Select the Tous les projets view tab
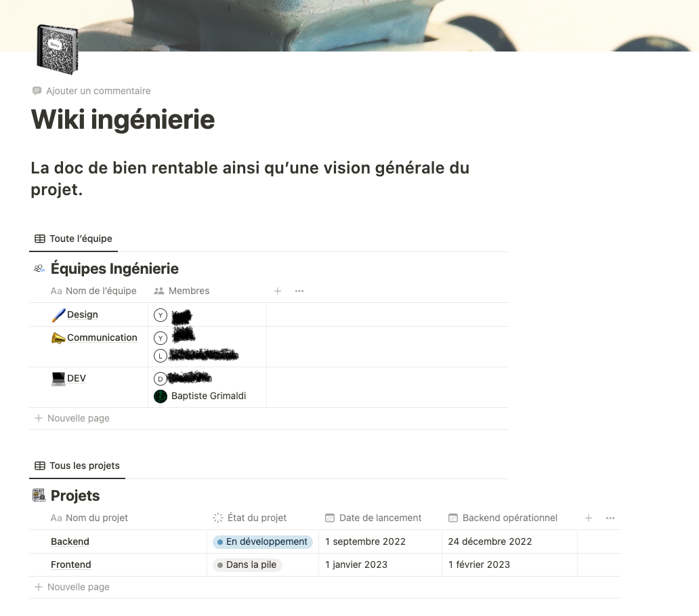This screenshot has height=616, width=699. 77,466
